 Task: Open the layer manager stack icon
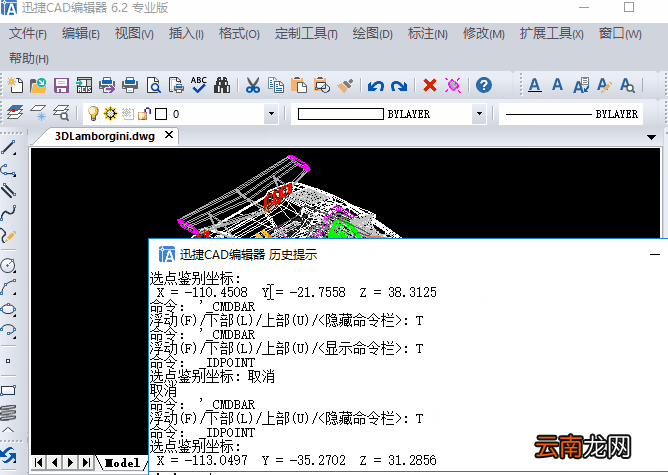pyautogui.click(x=15, y=113)
